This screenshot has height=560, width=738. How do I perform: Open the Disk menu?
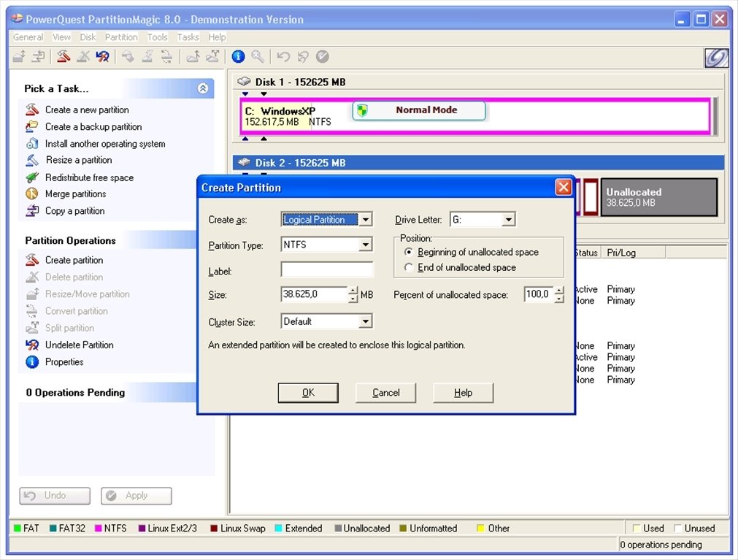click(88, 37)
